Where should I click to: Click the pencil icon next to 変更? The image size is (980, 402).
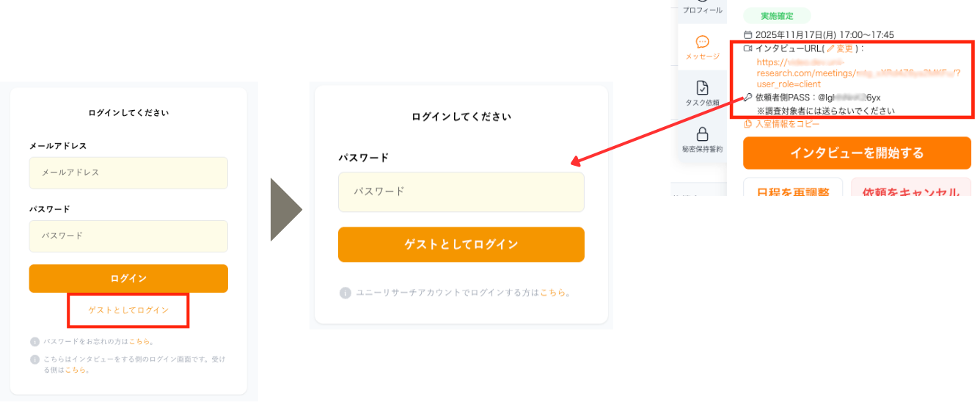pyautogui.click(x=831, y=48)
